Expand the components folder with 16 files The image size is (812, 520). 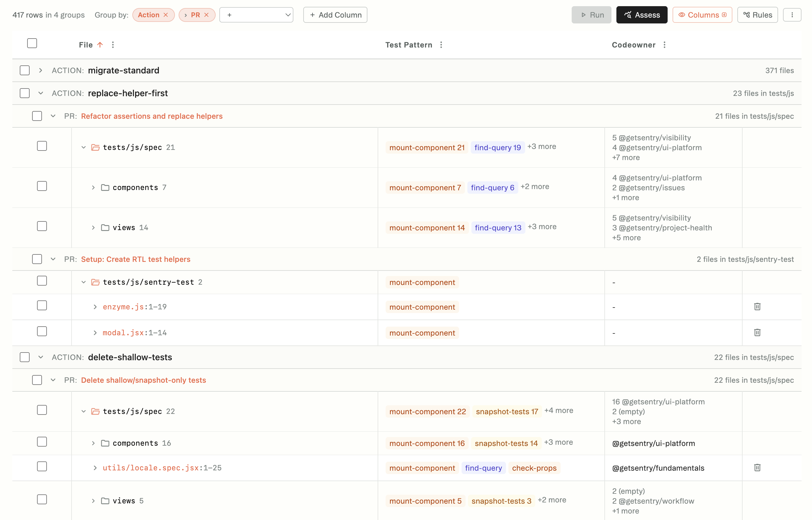(93, 443)
